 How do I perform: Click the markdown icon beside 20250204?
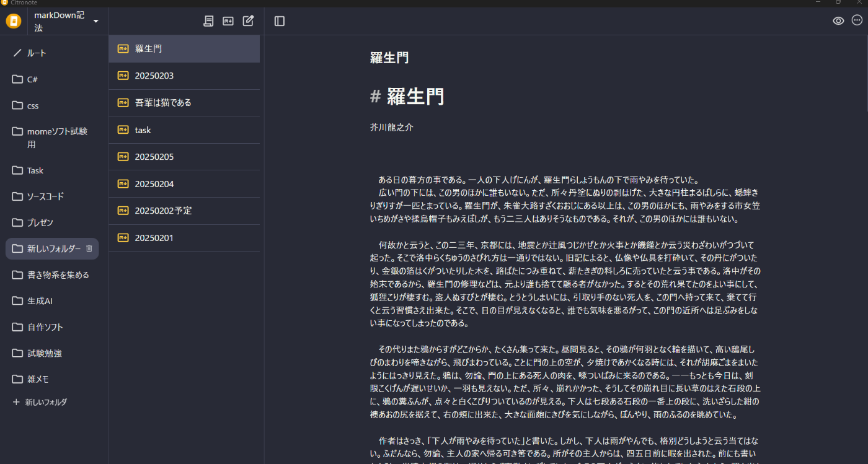[x=123, y=184]
